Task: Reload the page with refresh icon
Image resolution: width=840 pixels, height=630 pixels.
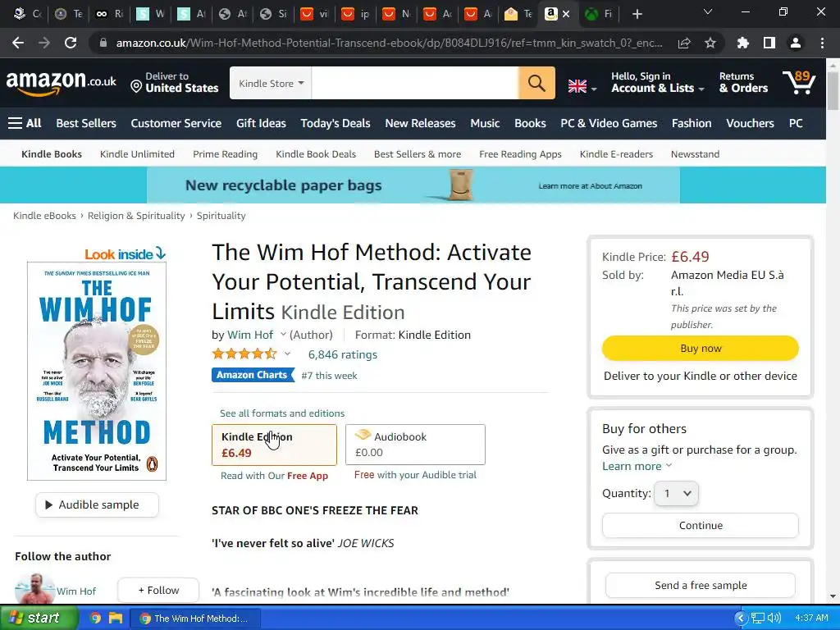Action: click(71, 43)
